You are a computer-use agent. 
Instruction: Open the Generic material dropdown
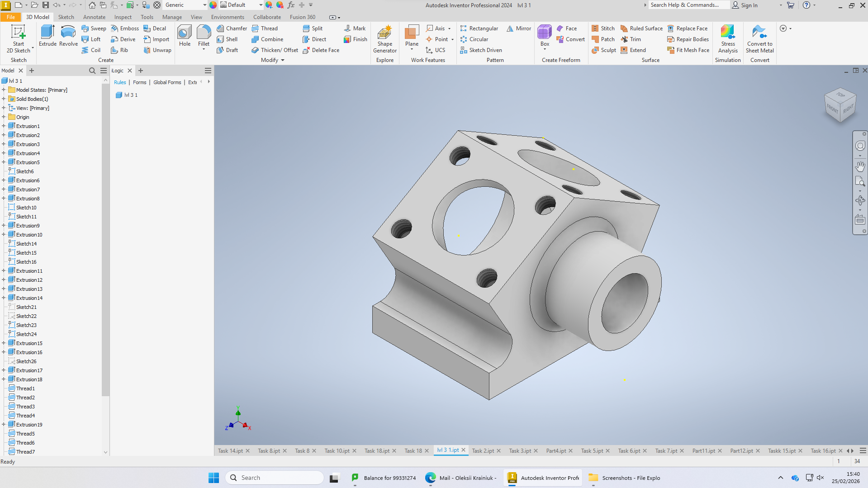point(185,5)
